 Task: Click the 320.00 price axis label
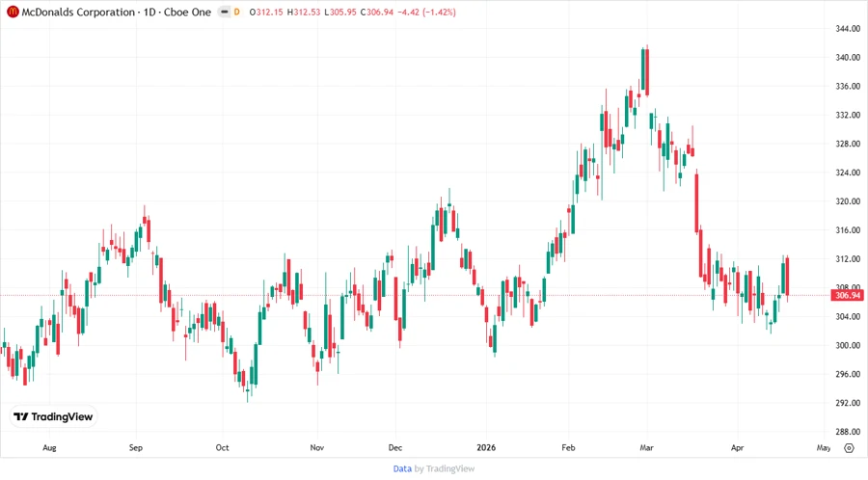click(848, 201)
